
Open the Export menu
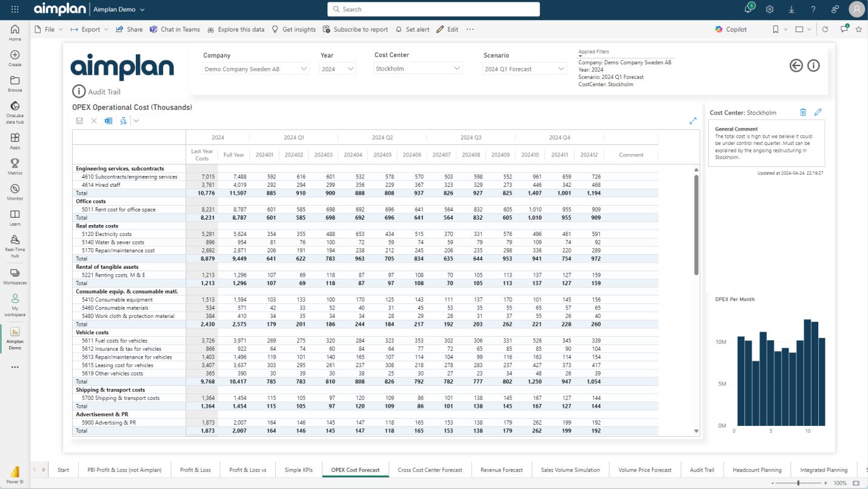click(90, 29)
